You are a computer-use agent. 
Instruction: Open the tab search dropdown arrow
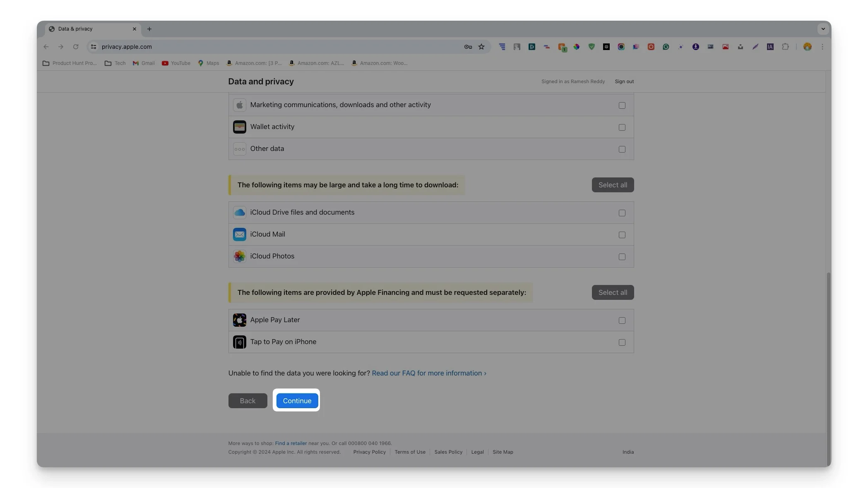823,29
